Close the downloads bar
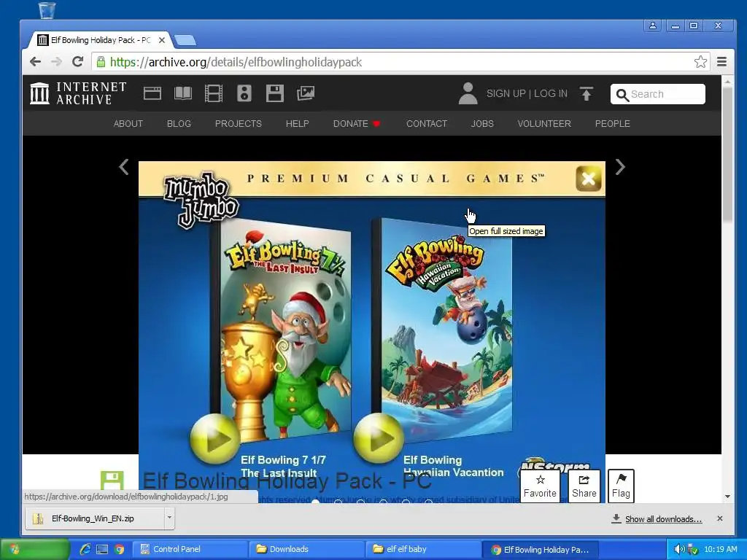Image resolution: width=747 pixels, height=560 pixels. point(720,518)
